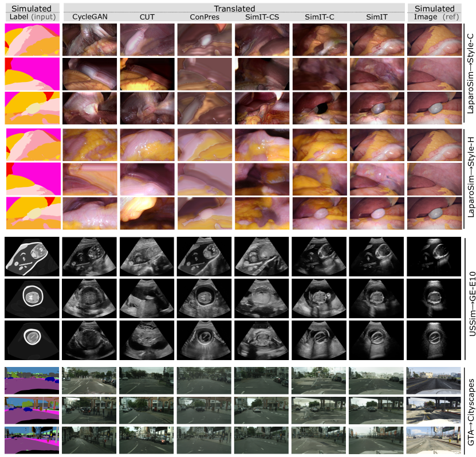476x457 pixels.
Task: Open the first GTA simulated reference image
Action: click(434, 380)
